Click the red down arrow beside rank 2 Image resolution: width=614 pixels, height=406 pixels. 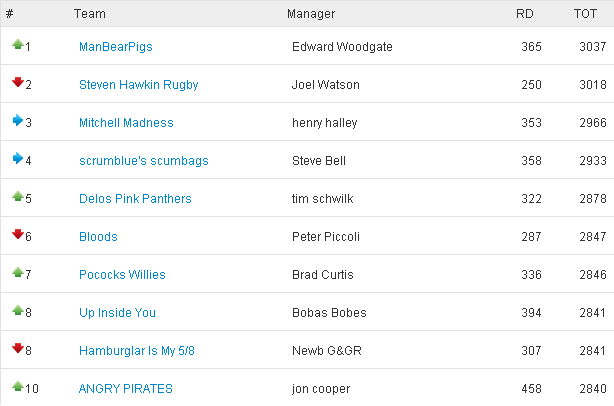click(18, 82)
